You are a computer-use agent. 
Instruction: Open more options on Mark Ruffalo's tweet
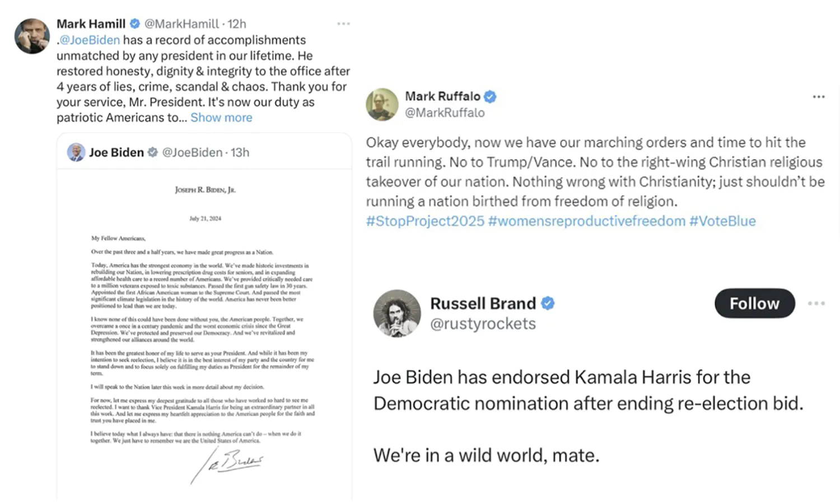(x=819, y=97)
